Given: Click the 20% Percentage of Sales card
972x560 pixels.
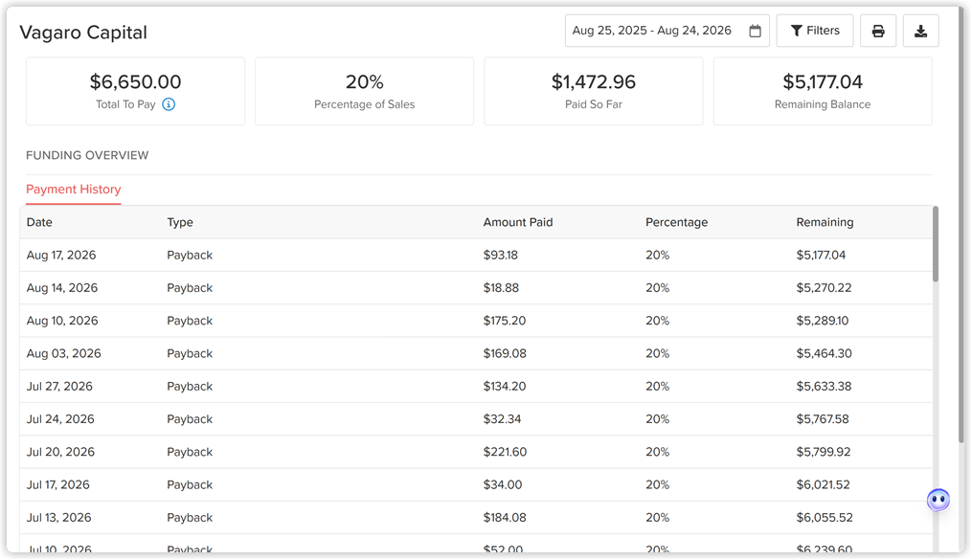Looking at the screenshot, I should coord(365,92).
